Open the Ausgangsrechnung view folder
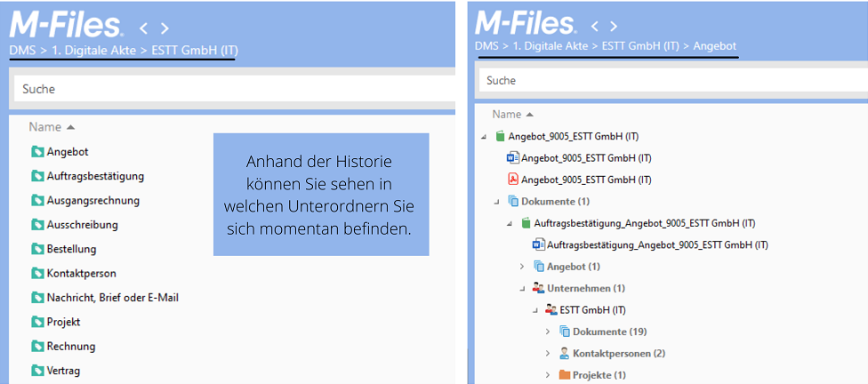Viewport: 868px width, 384px height. pos(92,200)
